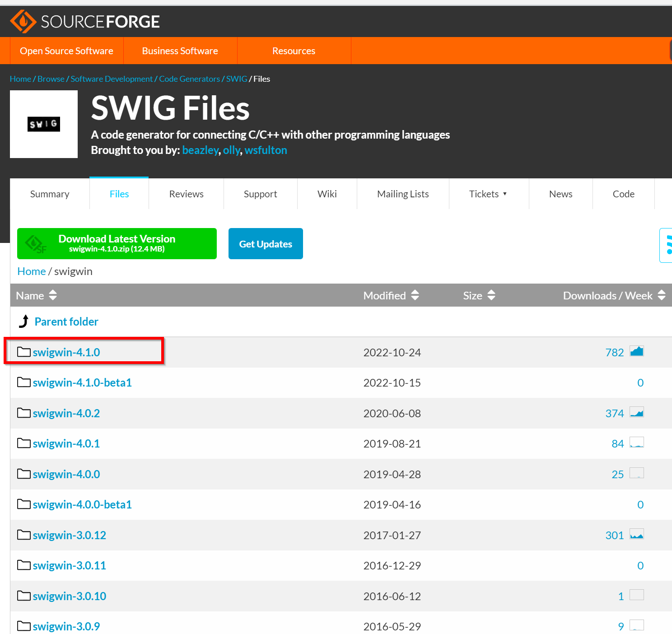Click folder icon beside swigwin-3.0.11

point(24,565)
